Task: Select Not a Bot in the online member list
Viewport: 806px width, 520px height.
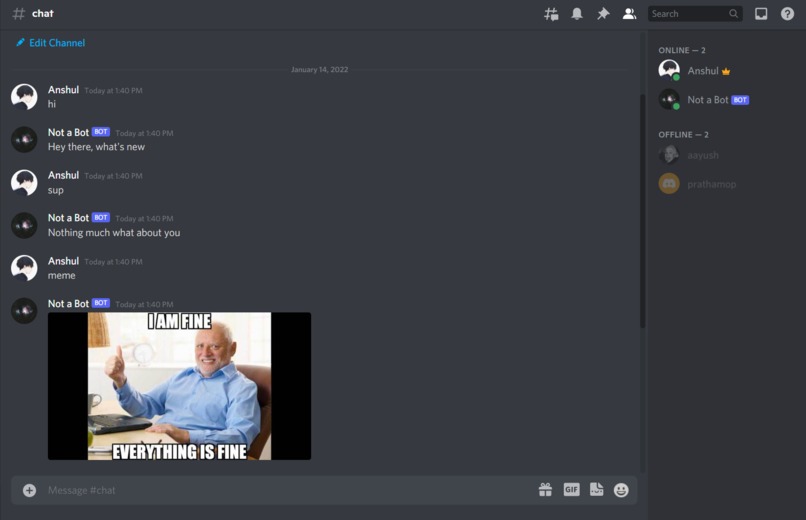Action: 725,100
